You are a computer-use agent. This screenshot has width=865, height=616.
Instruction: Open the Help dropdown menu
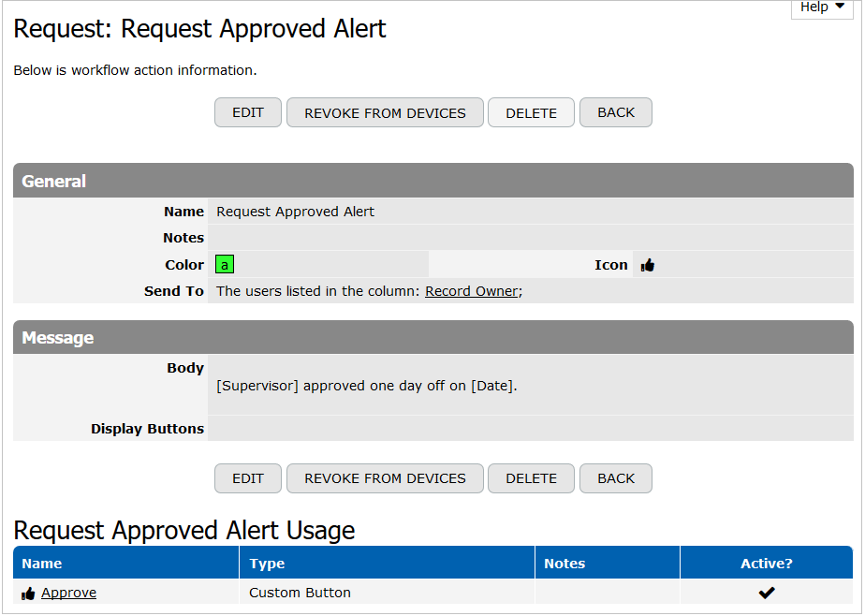point(822,7)
